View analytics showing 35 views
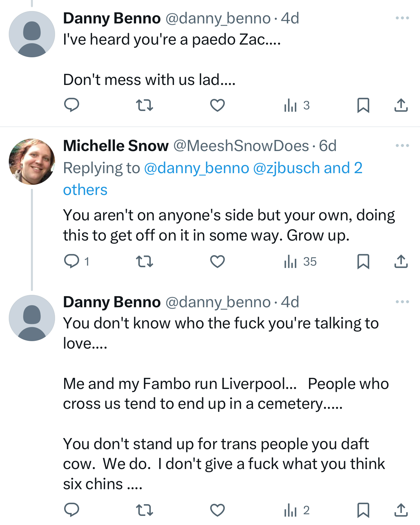This screenshot has height=525, width=420. tap(300, 261)
